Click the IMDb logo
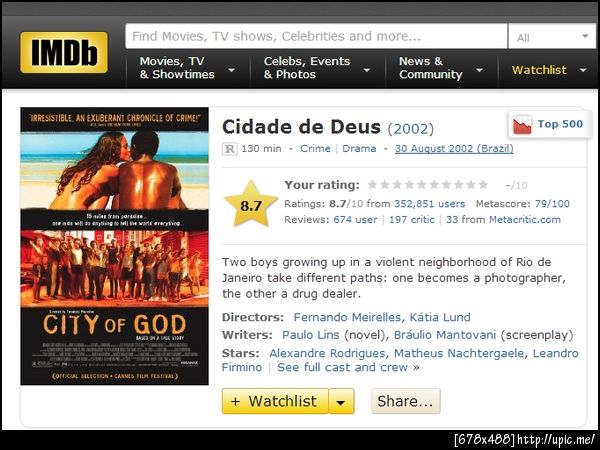This screenshot has width=600, height=450. click(64, 52)
